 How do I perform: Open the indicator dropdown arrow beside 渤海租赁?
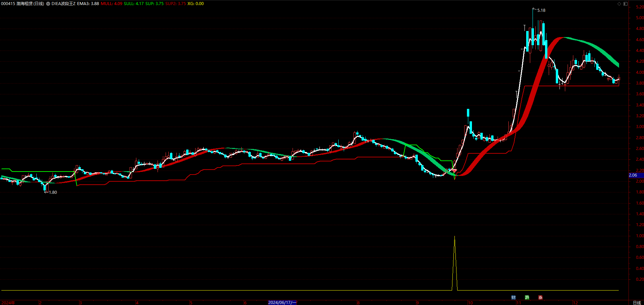point(48,4)
